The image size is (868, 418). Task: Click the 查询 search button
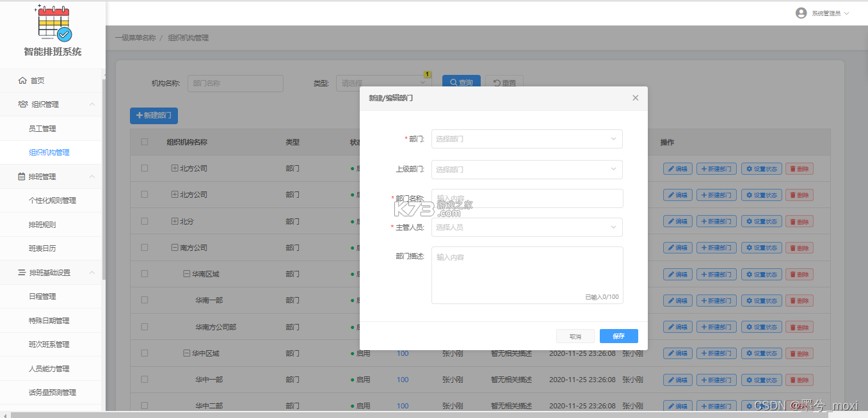(x=462, y=83)
